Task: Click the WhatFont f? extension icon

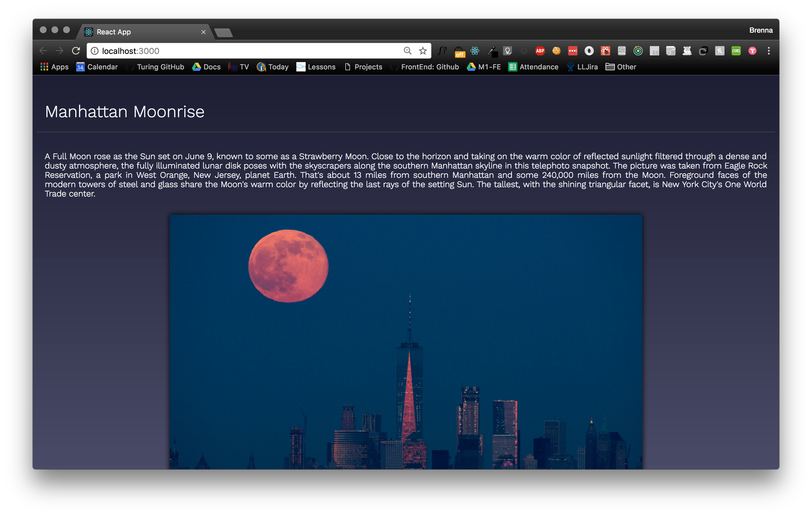Action: coord(442,51)
